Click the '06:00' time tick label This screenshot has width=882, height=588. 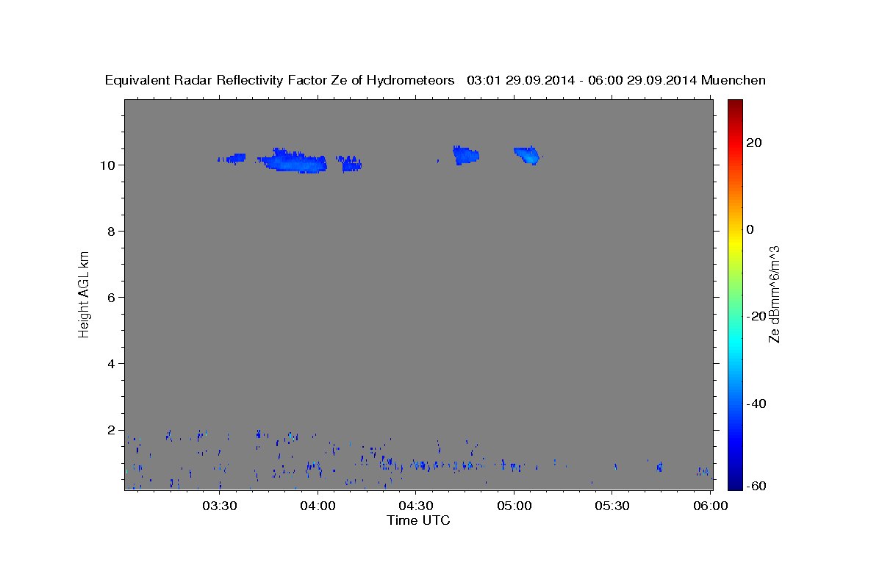(x=711, y=506)
